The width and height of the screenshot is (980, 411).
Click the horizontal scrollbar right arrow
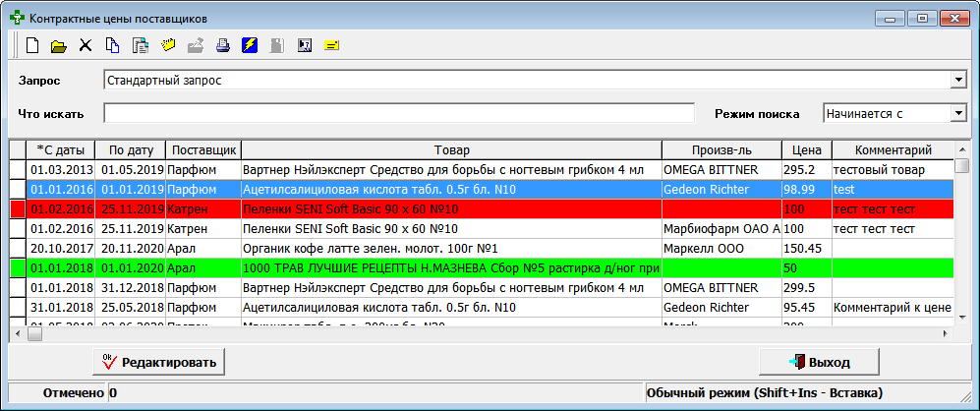pos(947,334)
